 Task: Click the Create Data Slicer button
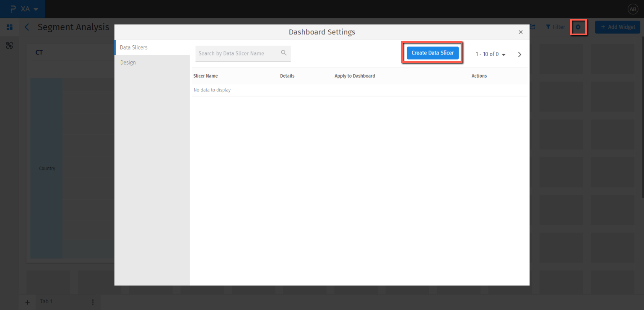pos(433,53)
